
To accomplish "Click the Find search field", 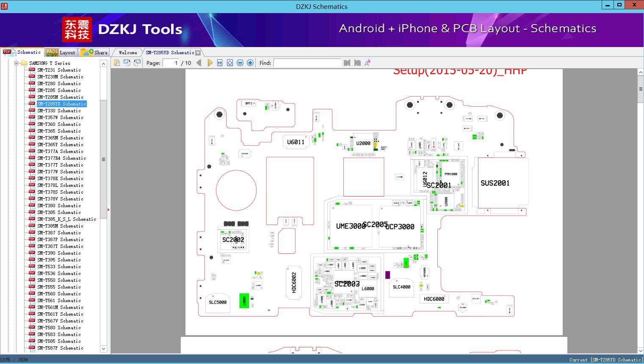I will pyautogui.click(x=307, y=63).
